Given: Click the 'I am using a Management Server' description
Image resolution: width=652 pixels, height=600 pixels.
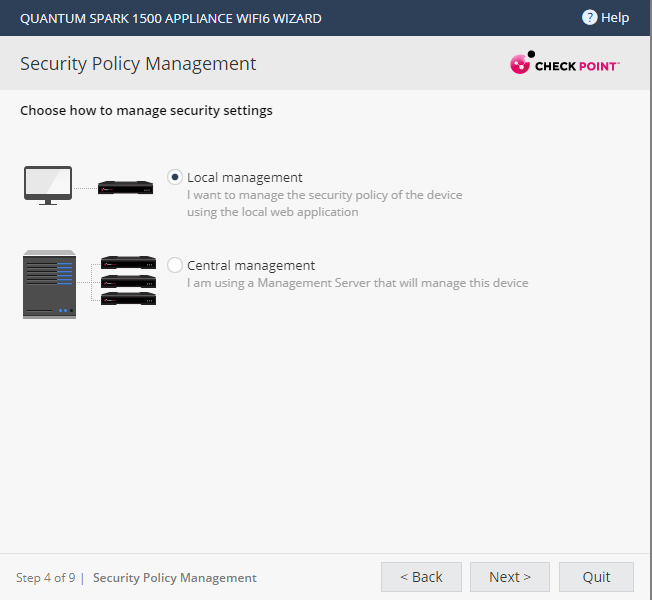Looking at the screenshot, I should (358, 283).
